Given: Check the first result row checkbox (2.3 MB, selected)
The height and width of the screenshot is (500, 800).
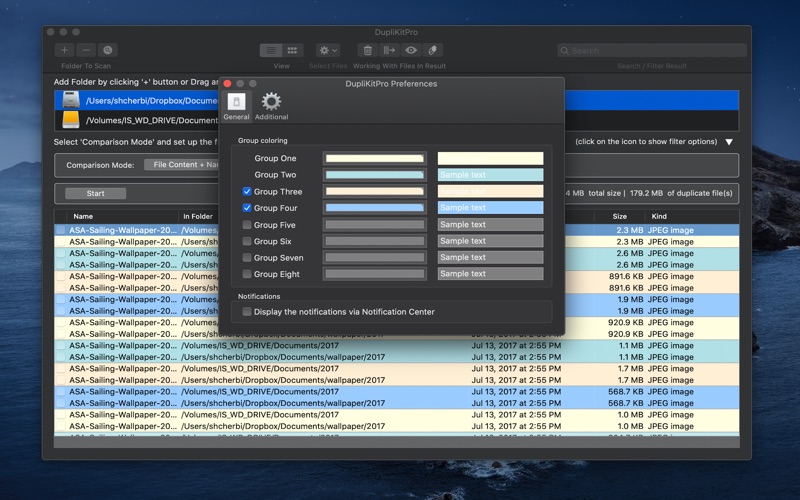Looking at the screenshot, I should [61, 230].
